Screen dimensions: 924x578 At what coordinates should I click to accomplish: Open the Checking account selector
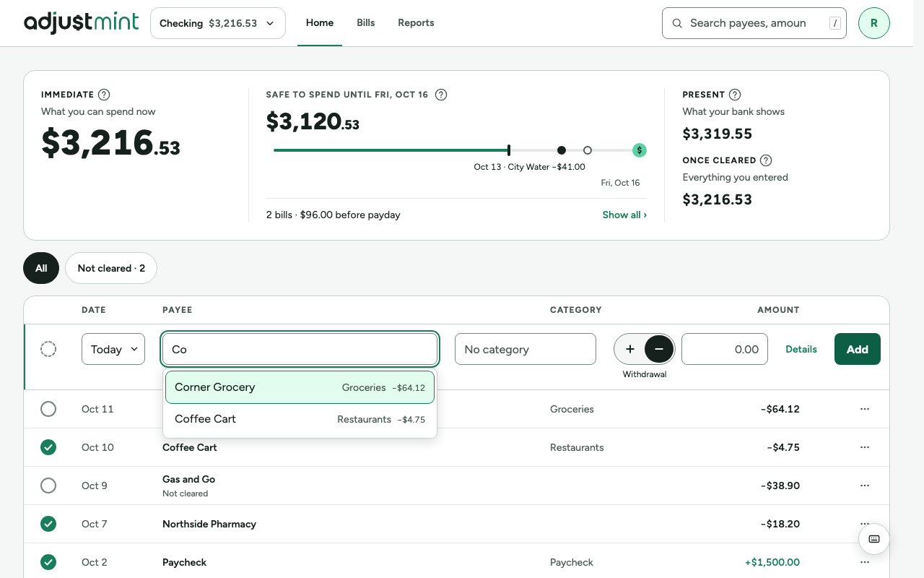click(x=218, y=23)
